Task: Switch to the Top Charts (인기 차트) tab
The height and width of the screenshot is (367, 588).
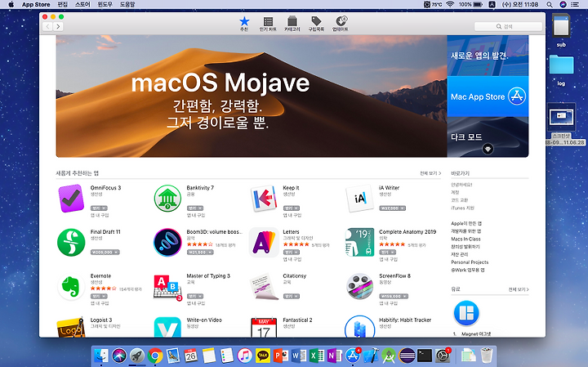Action: pyautogui.click(x=268, y=24)
